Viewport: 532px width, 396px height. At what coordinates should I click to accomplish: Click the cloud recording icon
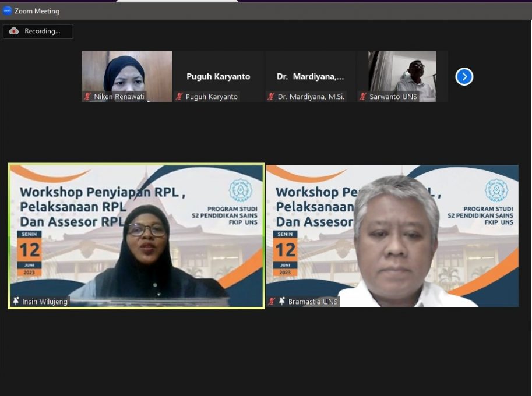(x=14, y=31)
